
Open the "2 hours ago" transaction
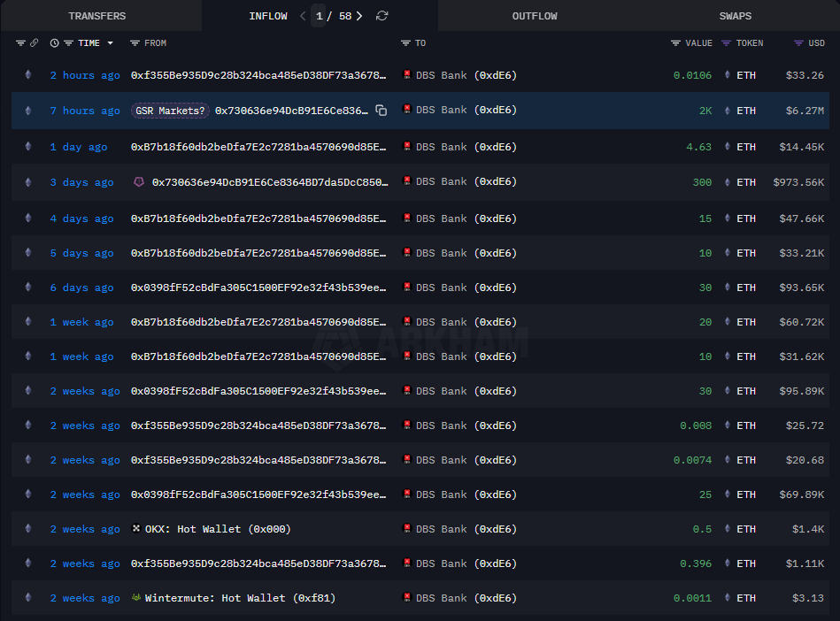[x=85, y=75]
